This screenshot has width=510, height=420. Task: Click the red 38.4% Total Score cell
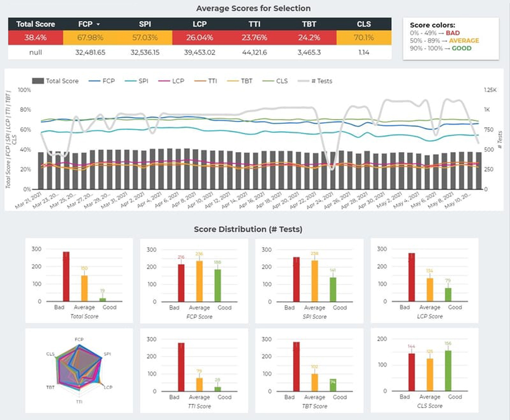[x=35, y=38]
